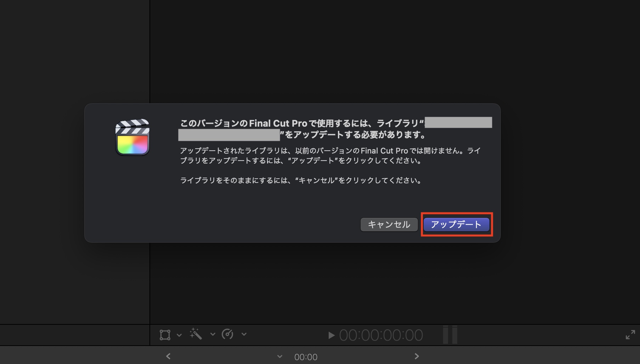The height and width of the screenshot is (364, 640).
Task: Click the retime speedometer icon
Action: (x=227, y=334)
